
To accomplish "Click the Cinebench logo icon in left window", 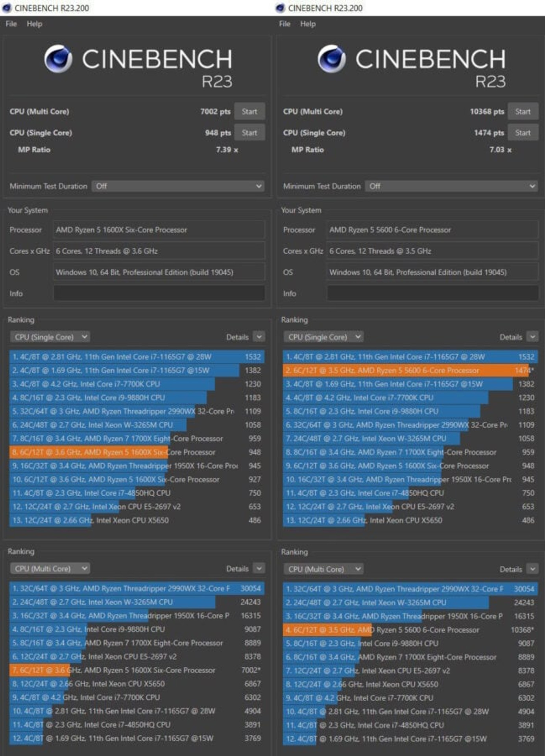I will point(58,59).
